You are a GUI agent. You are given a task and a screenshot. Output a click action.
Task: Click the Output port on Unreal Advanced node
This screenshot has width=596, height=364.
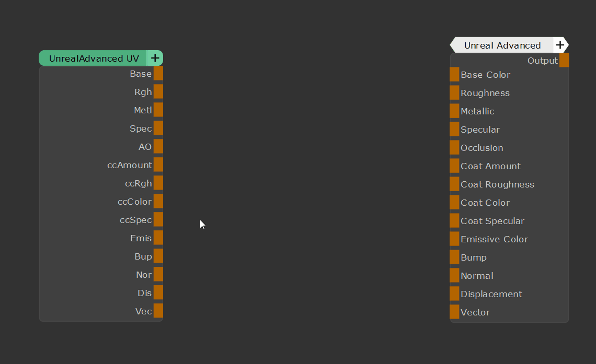pyautogui.click(x=564, y=60)
